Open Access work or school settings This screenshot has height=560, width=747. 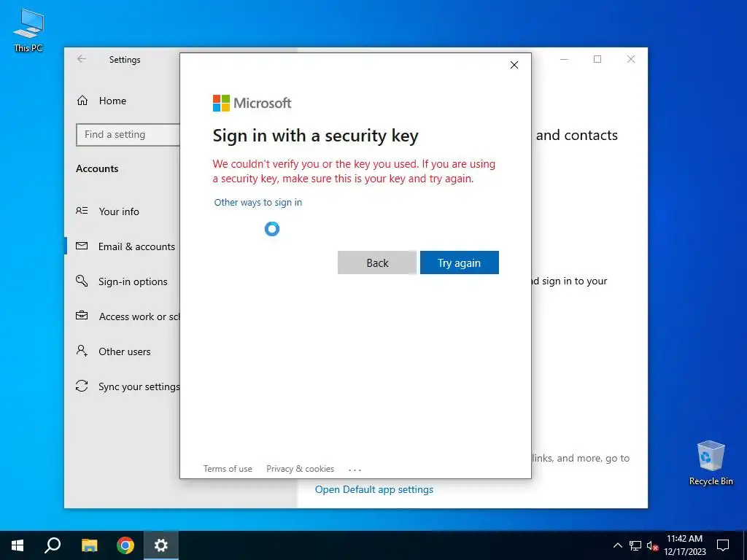click(139, 316)
